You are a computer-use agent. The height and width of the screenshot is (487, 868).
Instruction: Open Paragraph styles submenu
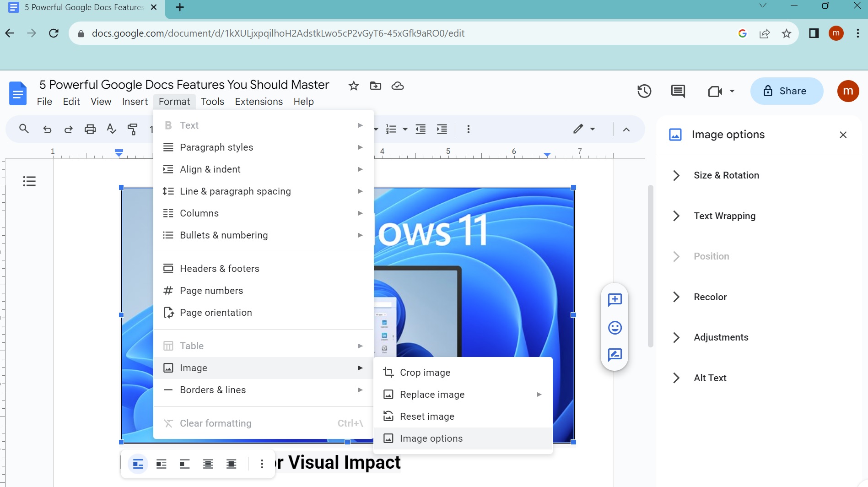[263, 147]
